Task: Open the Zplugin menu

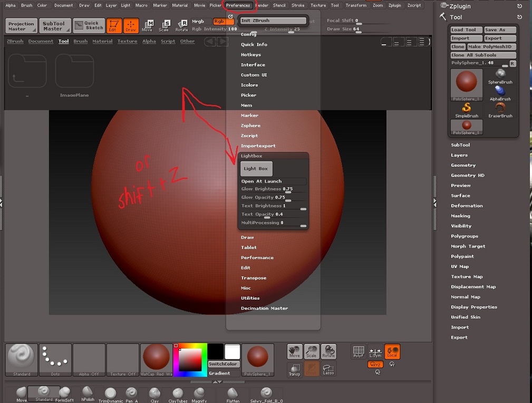Action: [x=394, y=5]
